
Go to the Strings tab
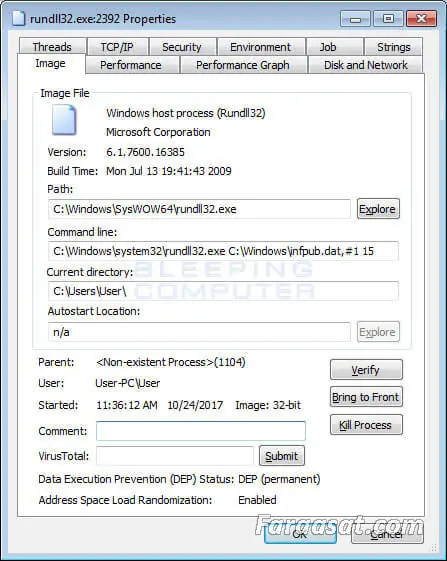point(393,47)
